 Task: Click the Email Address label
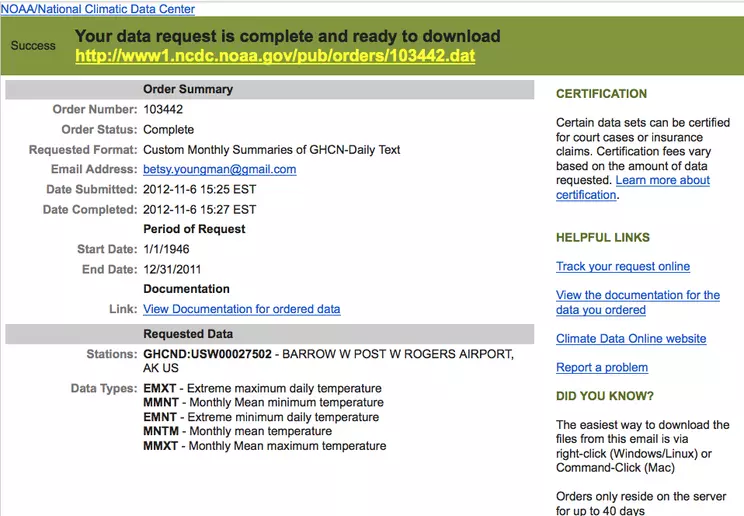[x=94, y=169]
